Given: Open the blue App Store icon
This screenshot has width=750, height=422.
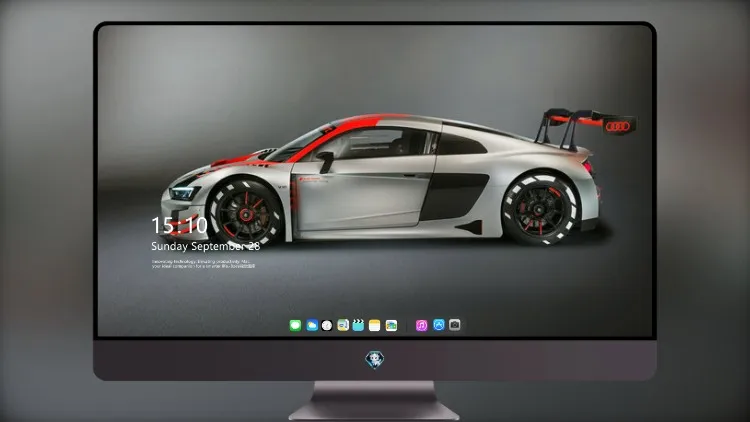Looking at the screenshot, I should (x=439, y=325).
